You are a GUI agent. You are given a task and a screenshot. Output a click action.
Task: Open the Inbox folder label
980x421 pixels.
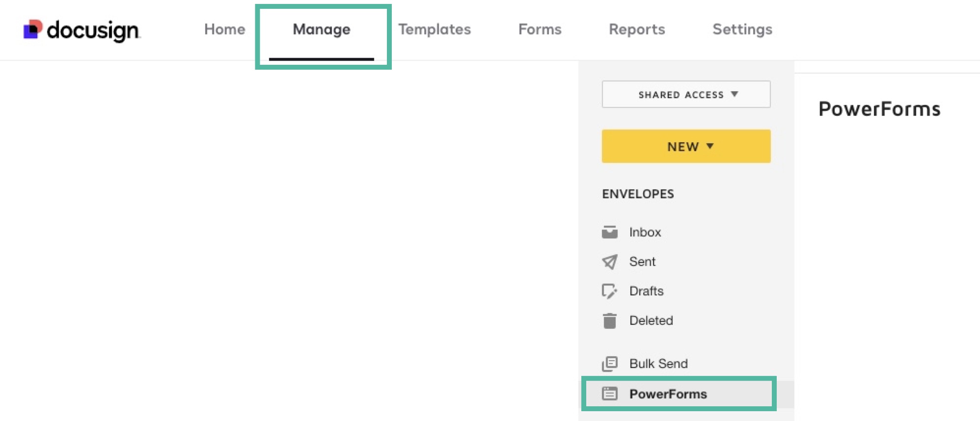click(645, 232)
